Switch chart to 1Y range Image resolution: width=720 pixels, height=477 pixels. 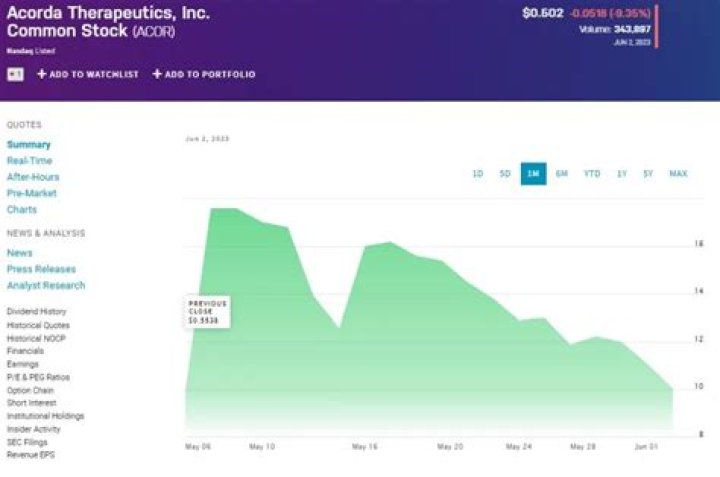pyautogui.click(x=622, y=174)
